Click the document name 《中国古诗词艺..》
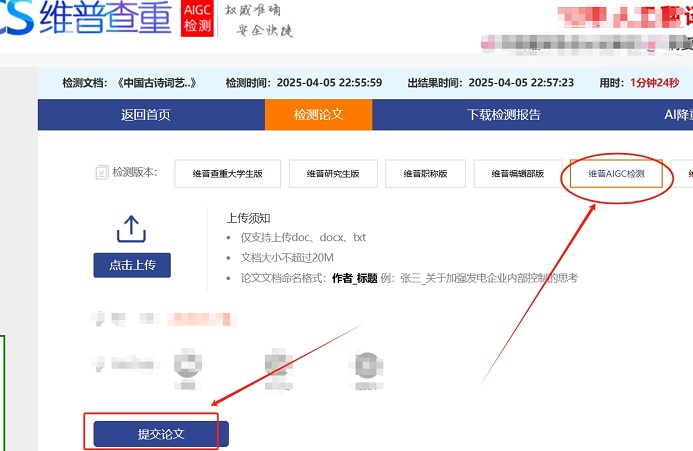Image resolution: width=693 pixels, height=451 pixels. coord(156,83)
